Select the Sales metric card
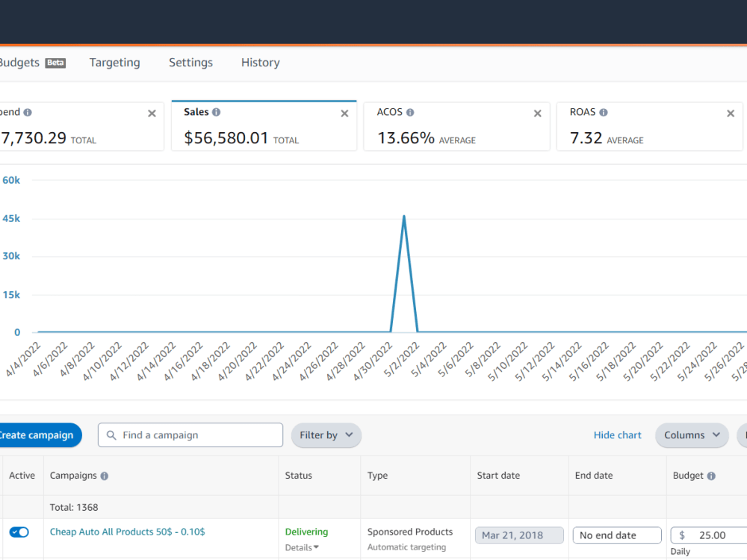This screenshot has width=747, height=560. click(264, 126)
